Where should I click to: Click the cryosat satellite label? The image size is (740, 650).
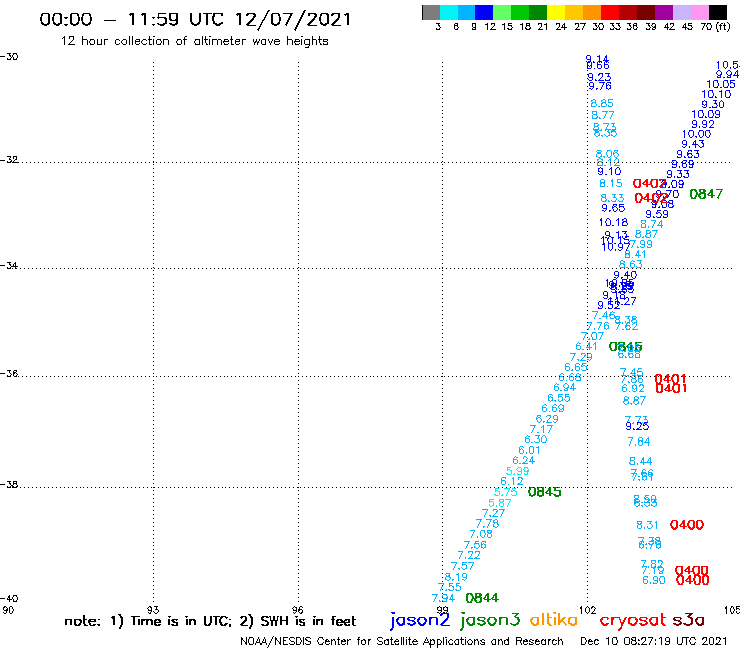(633, 621)
